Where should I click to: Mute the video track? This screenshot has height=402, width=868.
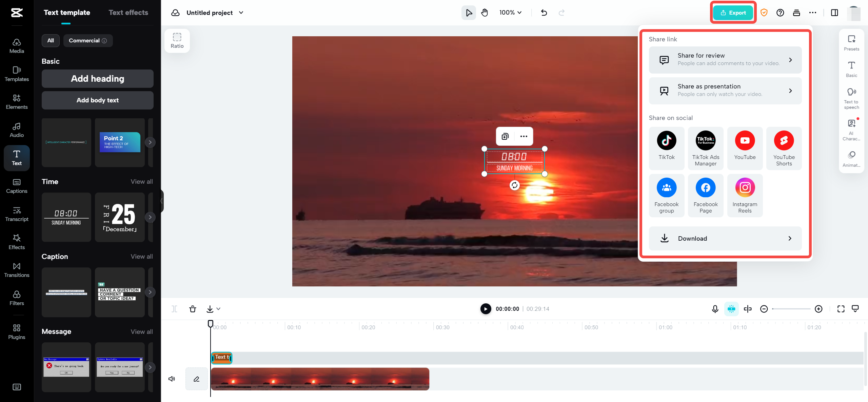[172, 379]
